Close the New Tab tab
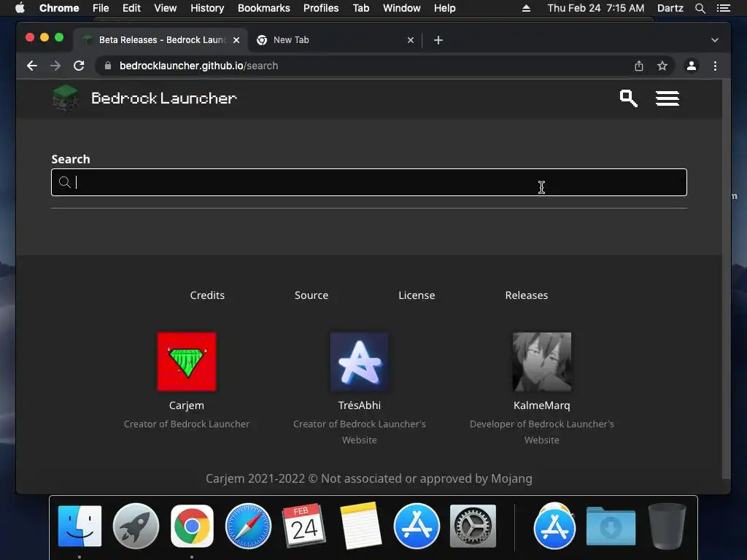The image size is (747, 560). coord(411,40)
